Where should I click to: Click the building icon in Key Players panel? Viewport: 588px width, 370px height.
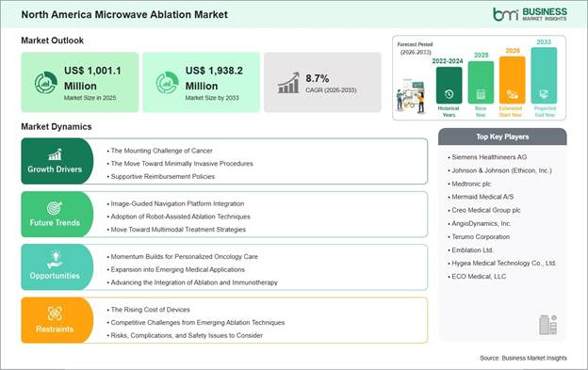point(547,325)
